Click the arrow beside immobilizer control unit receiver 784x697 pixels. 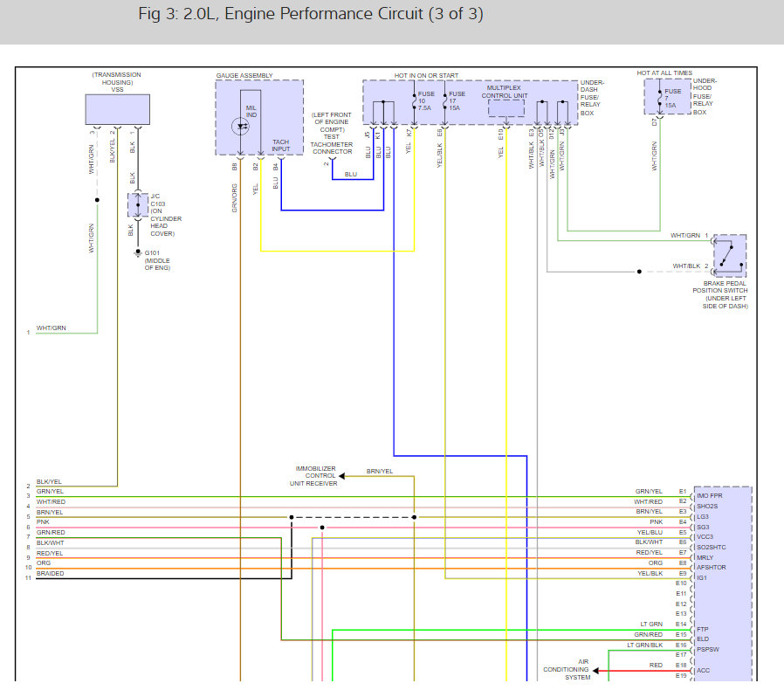(342, 476)
